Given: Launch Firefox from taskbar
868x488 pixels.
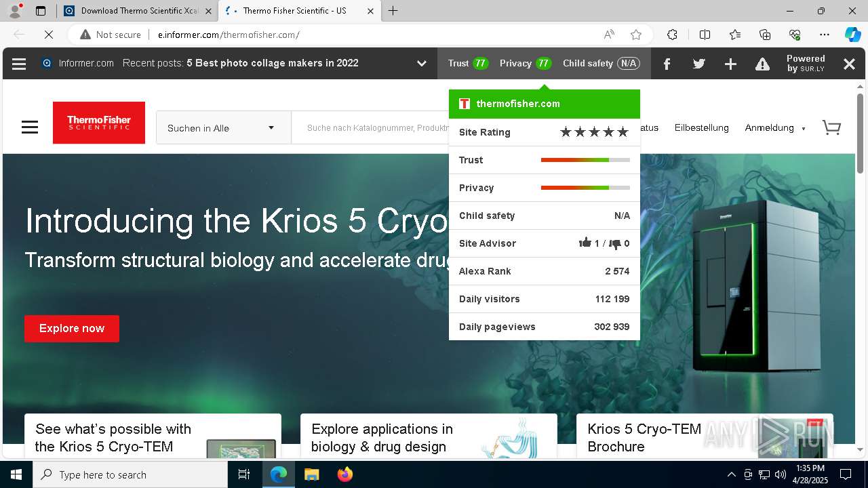Looking at the screenshot, I should tap(345, 474).
